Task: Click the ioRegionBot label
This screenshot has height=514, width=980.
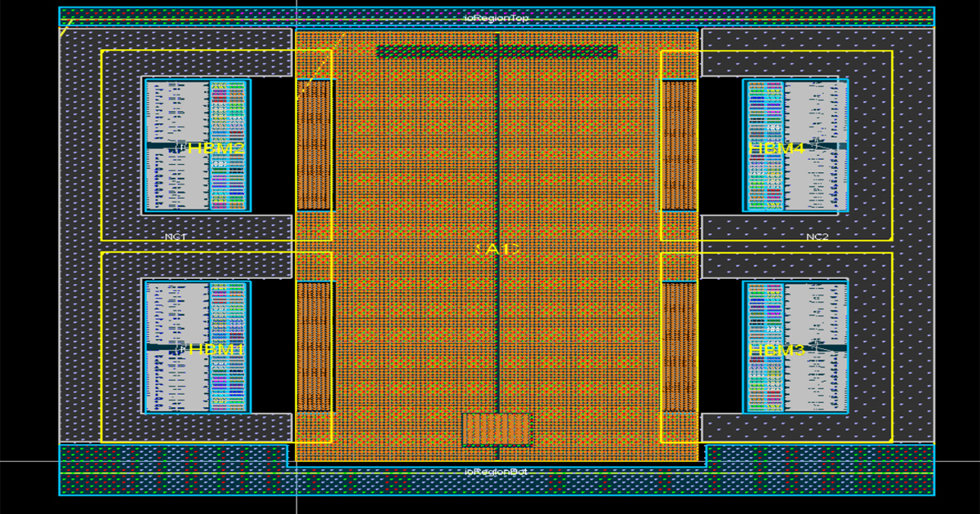Action: tap(496, 471)
